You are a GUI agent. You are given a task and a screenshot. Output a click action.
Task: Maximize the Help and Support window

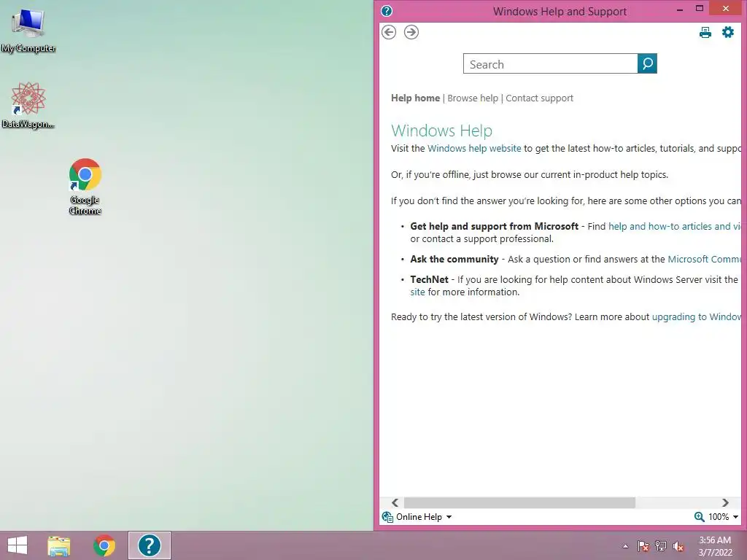tap(700, 9)
